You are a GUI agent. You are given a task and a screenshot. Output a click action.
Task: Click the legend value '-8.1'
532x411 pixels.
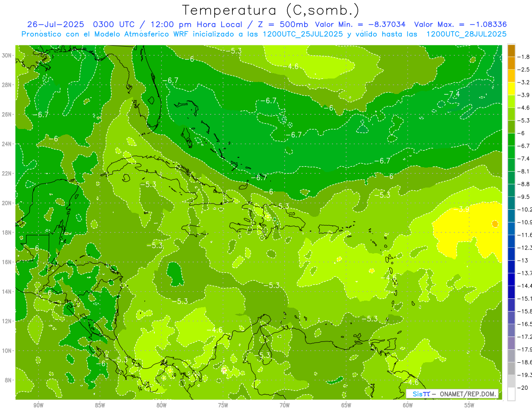[x=524, y=171]
